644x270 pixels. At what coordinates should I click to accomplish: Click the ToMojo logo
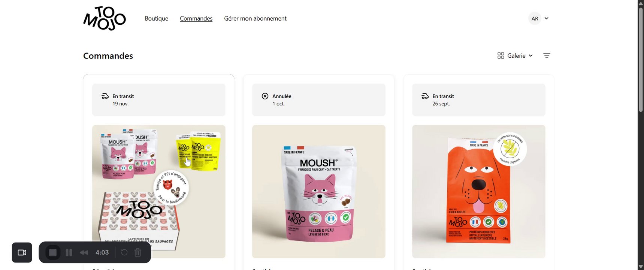pos(105,18)
